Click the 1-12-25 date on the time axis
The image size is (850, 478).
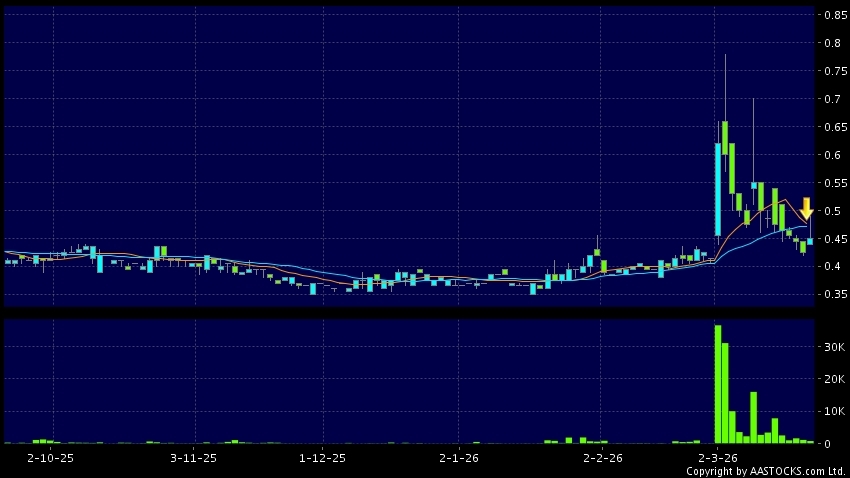coord(323,457)
